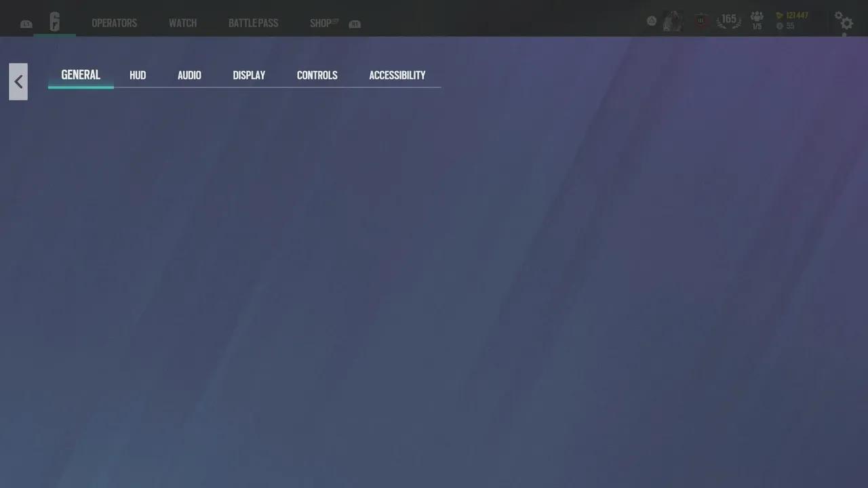Click the RB bumper prompt icon

pyautogui.click(x=355, y=24)
